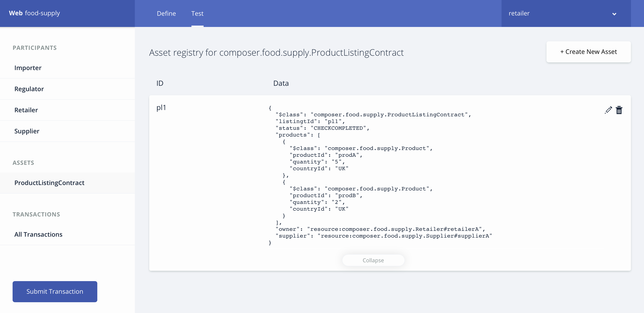Click the Submit Transaction button icon
This screenshot has width=644, height=313.
click(55, 292)
